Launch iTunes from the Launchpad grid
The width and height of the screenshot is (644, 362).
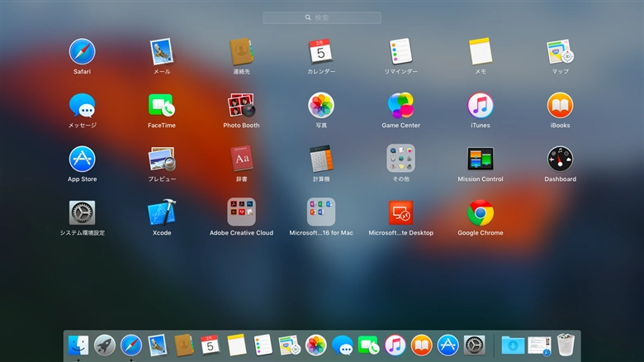(481, 106)
